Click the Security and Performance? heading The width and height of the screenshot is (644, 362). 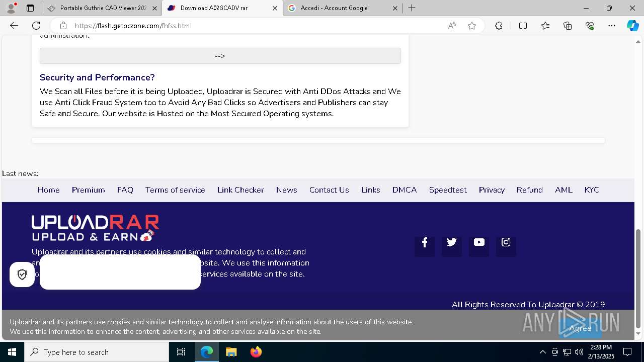coord(97,77)
